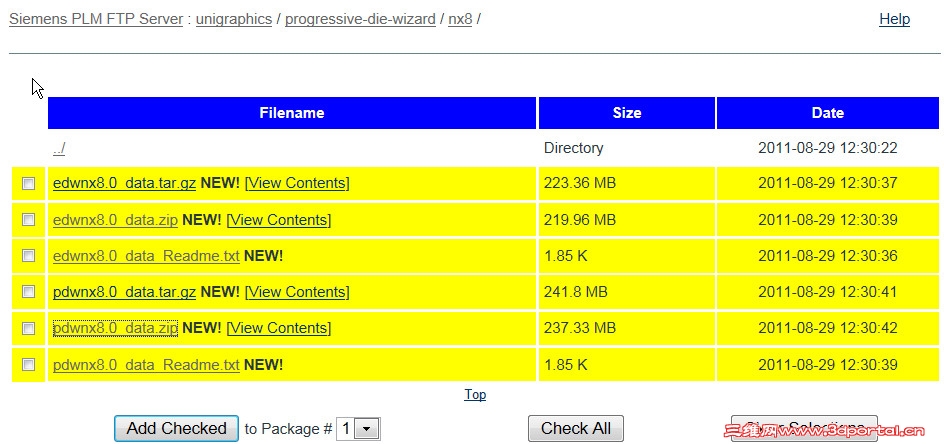This screenshot has width=944, height=444.
Task: Check the pdwnx8.0_data.tar.gz row checkbox
Action: 29,291
